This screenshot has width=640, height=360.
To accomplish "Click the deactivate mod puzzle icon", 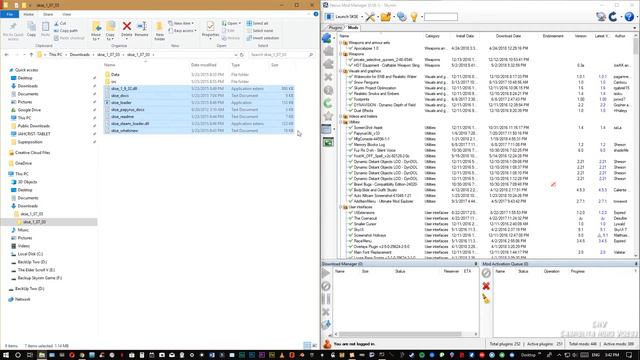I will coord(328,64).
